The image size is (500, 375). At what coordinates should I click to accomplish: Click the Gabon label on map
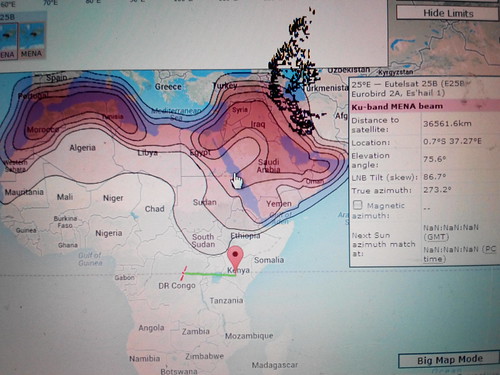[125, 277]
